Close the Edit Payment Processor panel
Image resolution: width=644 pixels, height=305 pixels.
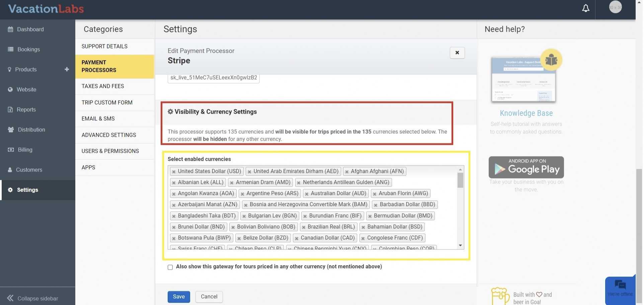tap(458, 53)
